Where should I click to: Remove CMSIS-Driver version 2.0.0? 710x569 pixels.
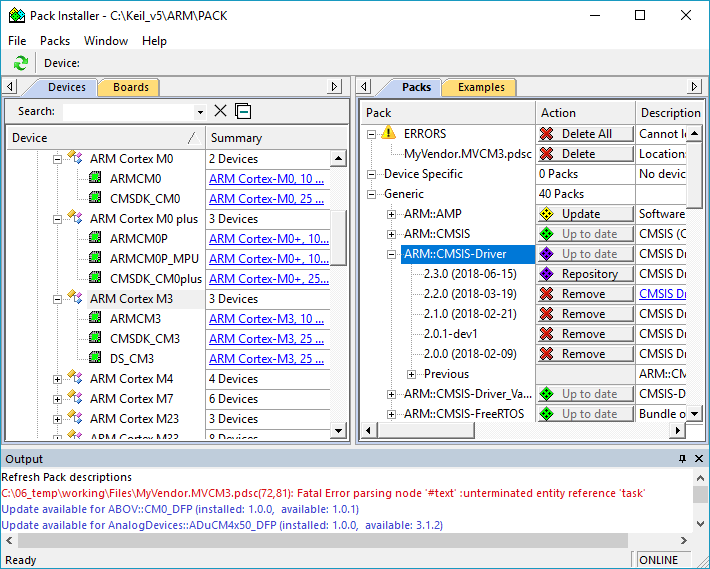585,354
